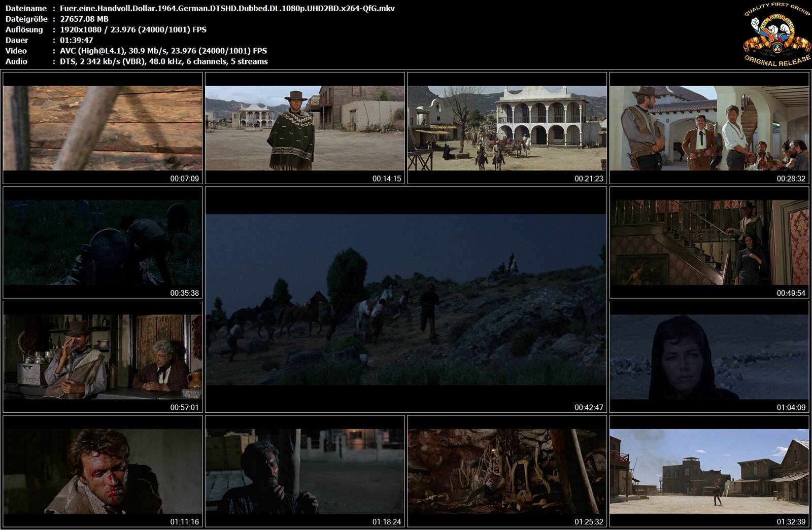Click the audio info line starting with DTS
The image size is (812, 530).
click(164, 61)
